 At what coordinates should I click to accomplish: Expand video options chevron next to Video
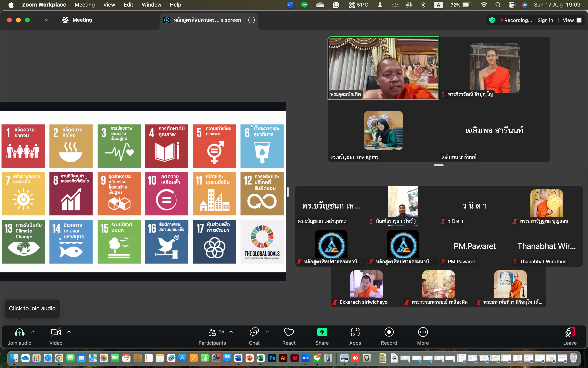[69, 332]
